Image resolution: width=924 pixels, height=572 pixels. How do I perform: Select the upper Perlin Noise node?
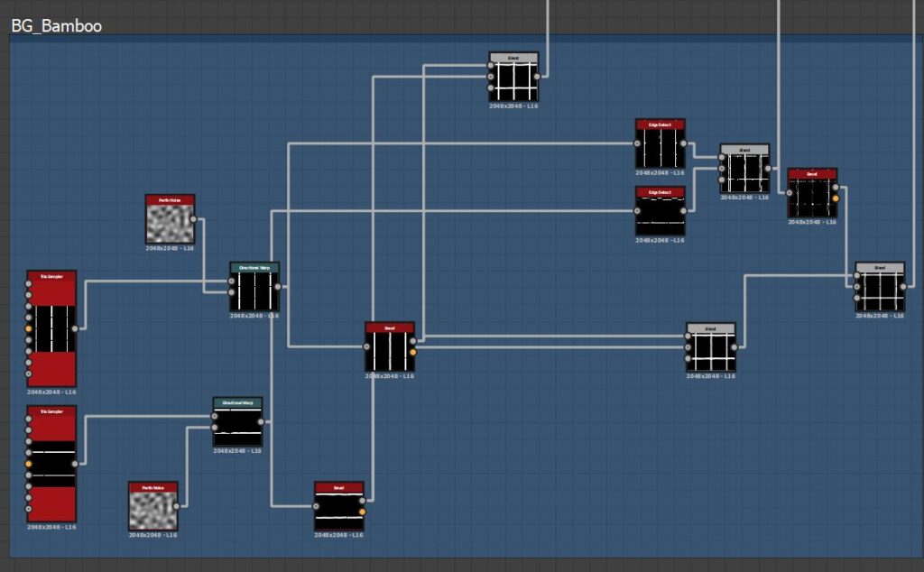pos(170,219)
